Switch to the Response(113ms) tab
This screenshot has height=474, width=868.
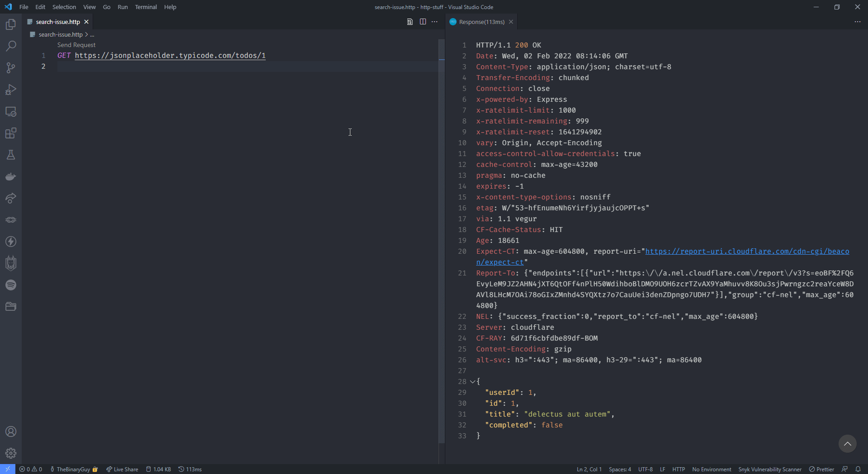pyautogui.click(x=481, y=22)
